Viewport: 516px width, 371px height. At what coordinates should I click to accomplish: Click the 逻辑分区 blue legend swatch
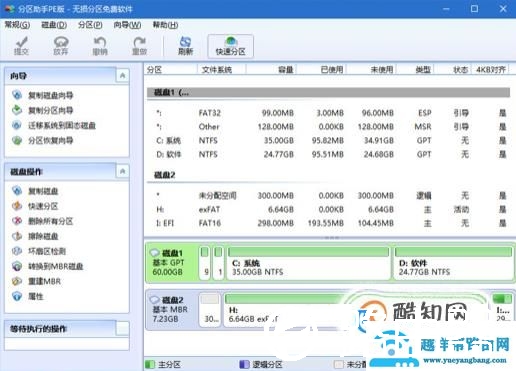(x=244, y=364)
